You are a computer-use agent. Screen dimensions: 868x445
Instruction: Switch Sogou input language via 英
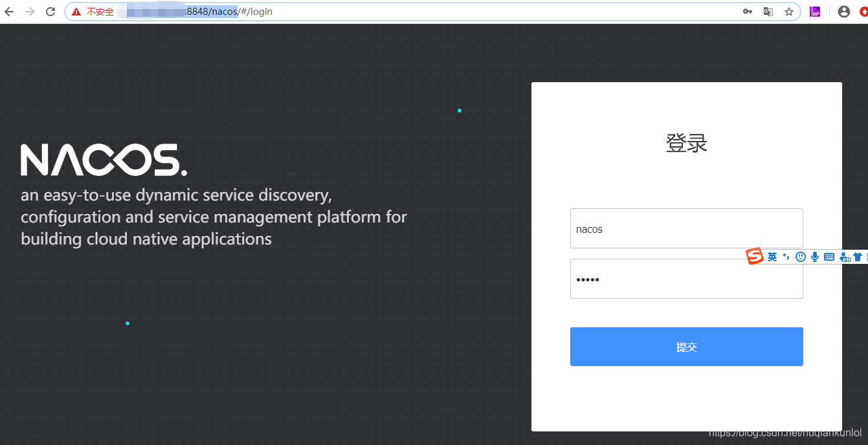(772, 257)
